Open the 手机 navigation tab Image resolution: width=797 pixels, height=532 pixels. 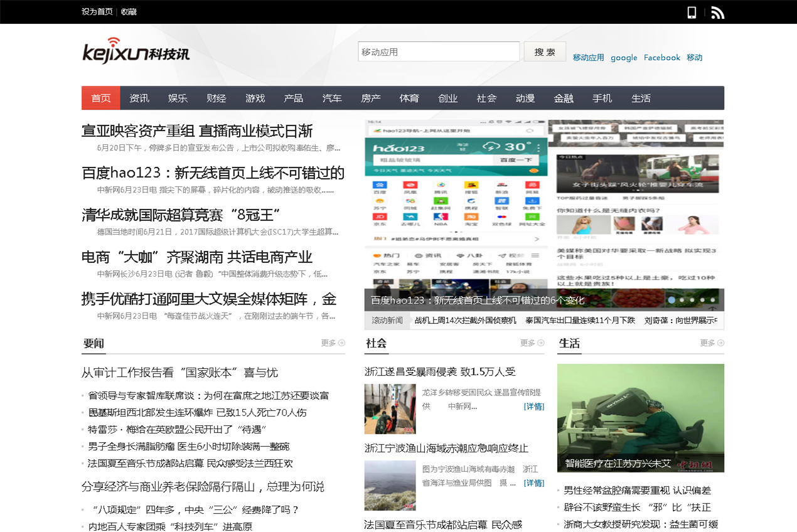pos(602,98)
